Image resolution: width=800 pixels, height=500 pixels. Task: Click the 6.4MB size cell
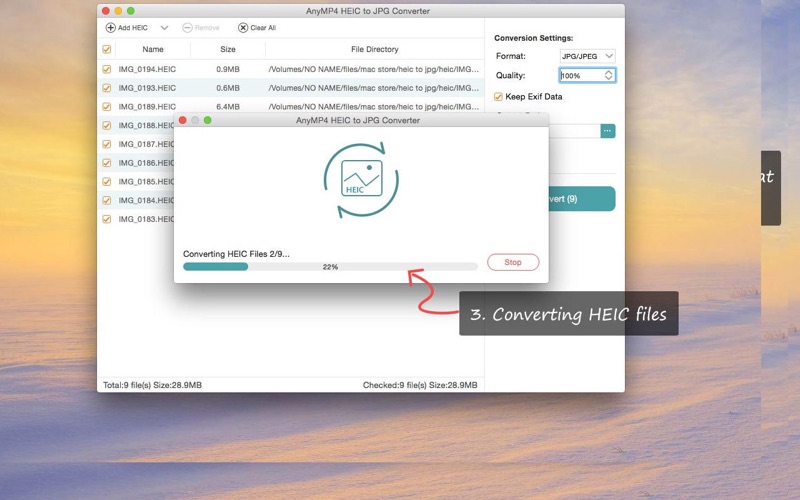(x=228, y=107)
